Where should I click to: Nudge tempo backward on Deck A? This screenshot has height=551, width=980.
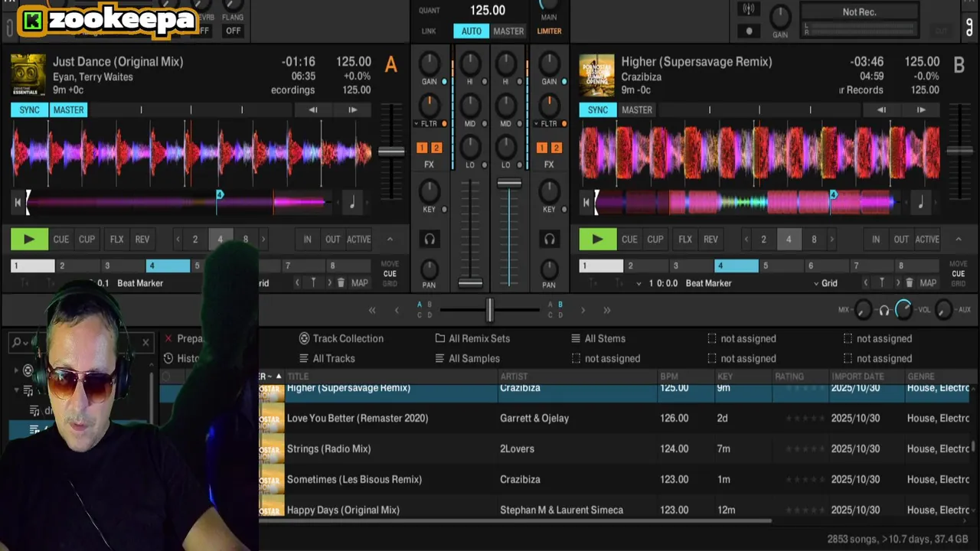coord(312,110)
